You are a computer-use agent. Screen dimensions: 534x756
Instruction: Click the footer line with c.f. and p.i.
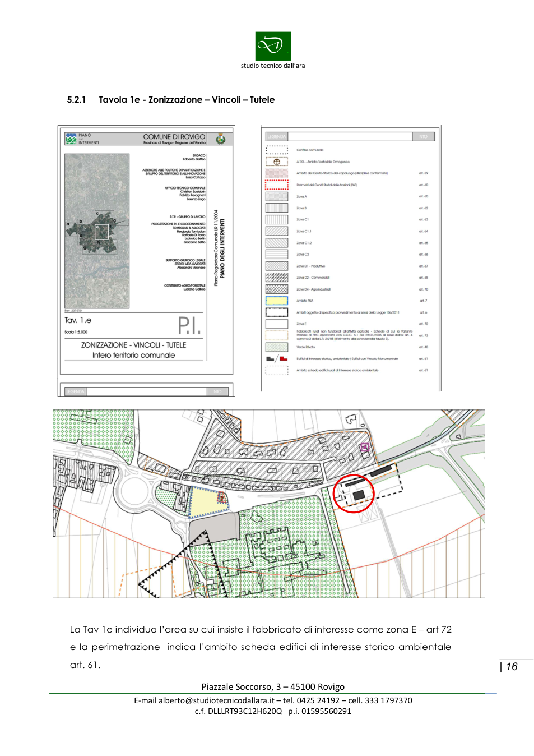273,711
